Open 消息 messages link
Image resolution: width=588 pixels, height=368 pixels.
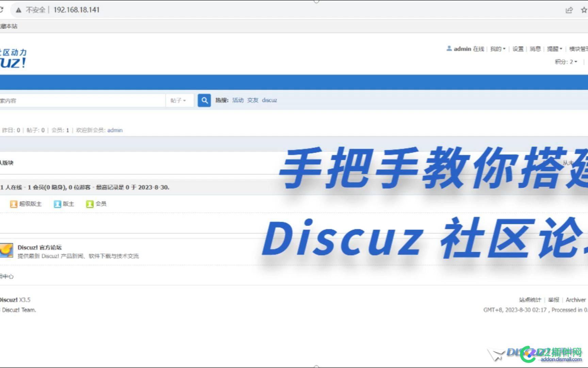tap(535, 49)
